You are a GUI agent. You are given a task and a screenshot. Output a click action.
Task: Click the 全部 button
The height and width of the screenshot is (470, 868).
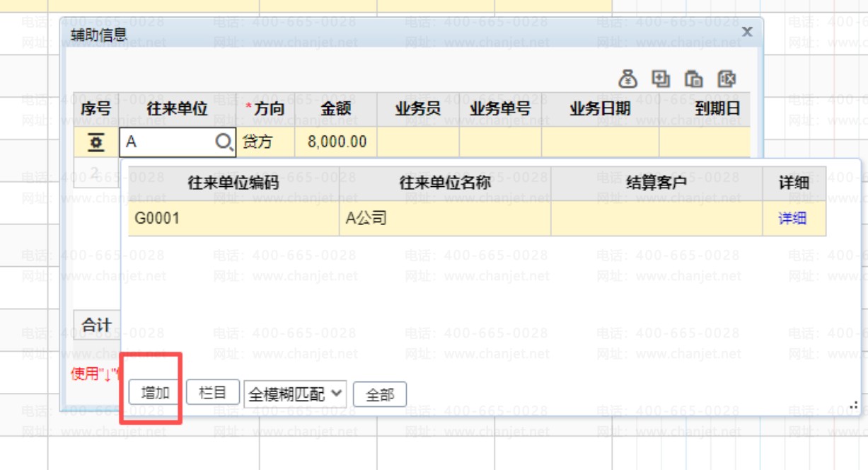(x=380, y=395)
